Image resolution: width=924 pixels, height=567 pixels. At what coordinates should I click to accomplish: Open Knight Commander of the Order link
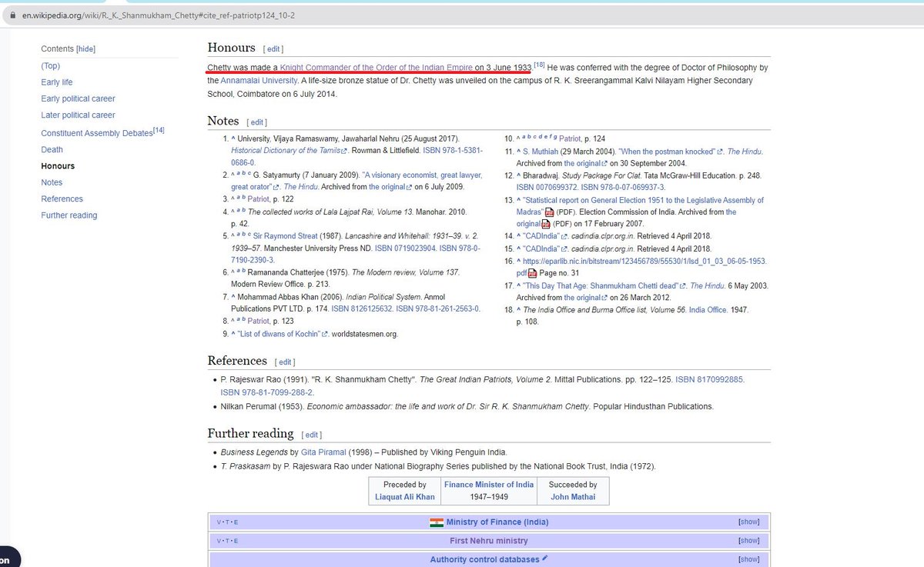pos(377,68)
